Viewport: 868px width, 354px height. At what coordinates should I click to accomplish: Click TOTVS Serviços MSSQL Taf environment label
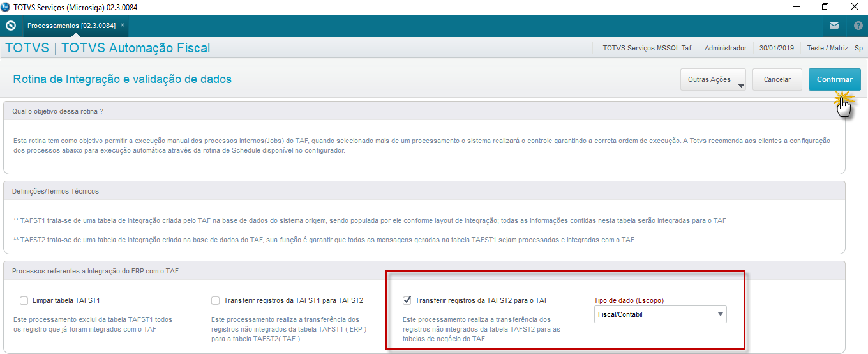pos(647,48)
